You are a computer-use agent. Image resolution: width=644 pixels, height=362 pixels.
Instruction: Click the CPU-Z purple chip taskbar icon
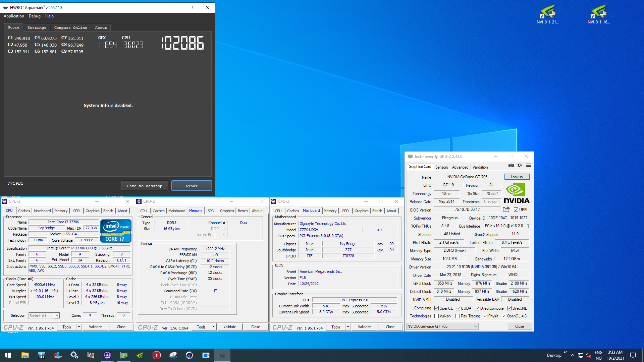[x=107, y=355]
